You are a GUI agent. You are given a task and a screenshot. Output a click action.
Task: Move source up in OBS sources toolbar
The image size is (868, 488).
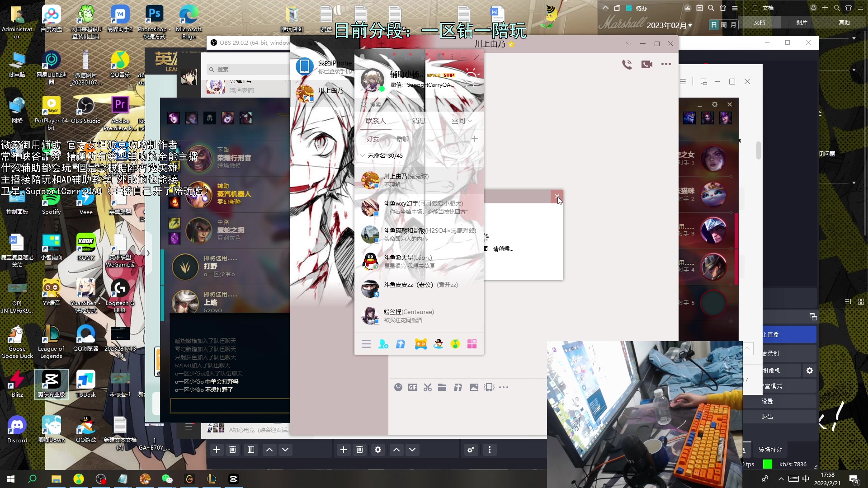[x=396, y=450]
